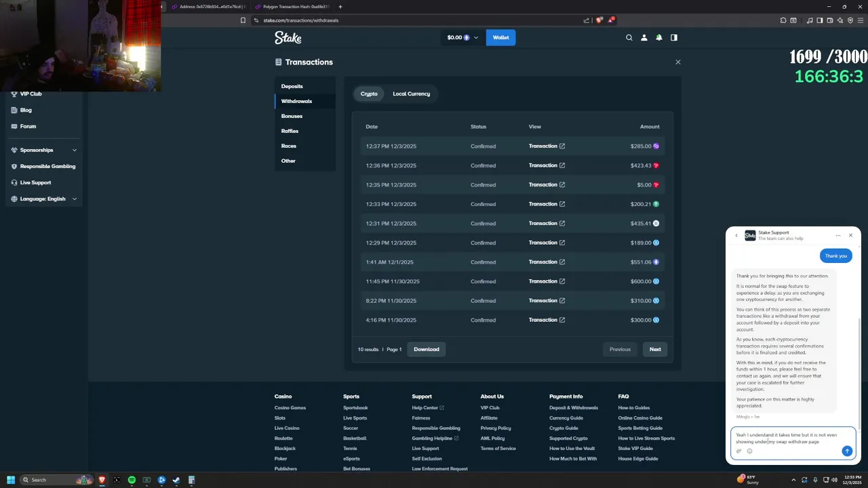The width and height of the screenshot is (868, 488).
Task: Close the Transactions dialog with the X
Action: (677, 62)
